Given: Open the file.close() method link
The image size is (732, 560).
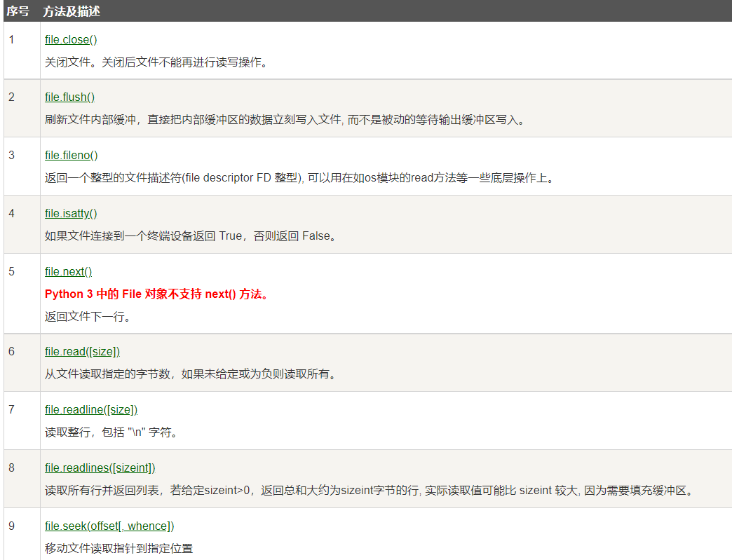Looking at the screenshot, I should pos(71,40).
